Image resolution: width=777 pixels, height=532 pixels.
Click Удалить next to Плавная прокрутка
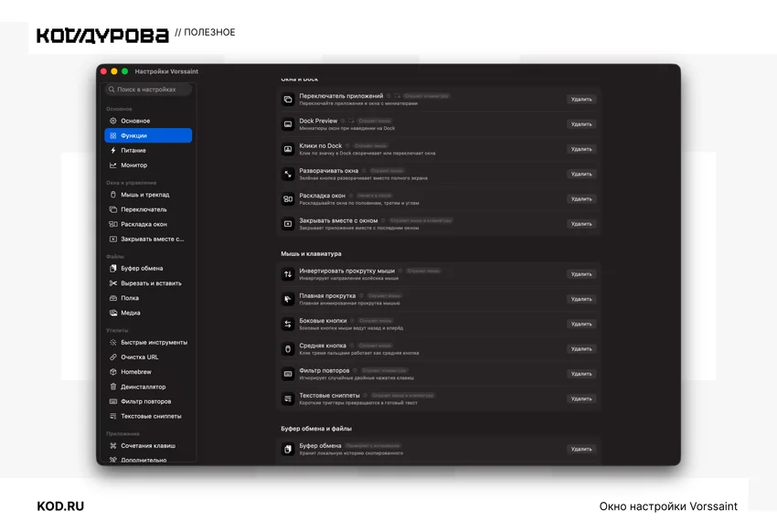click(x=581, y=299)
